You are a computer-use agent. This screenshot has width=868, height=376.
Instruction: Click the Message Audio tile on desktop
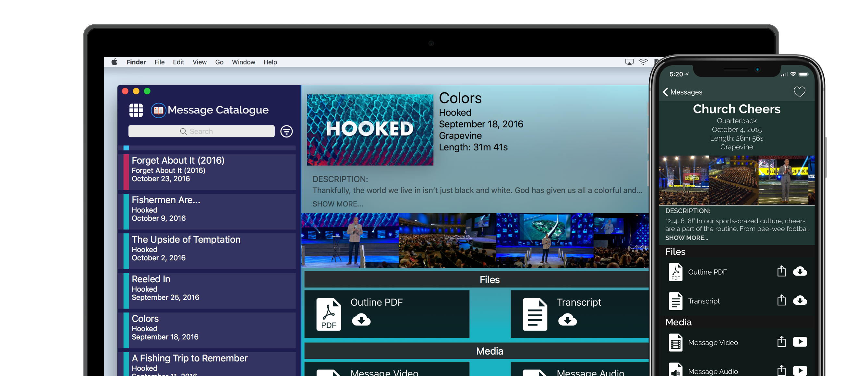pos(580,369)
